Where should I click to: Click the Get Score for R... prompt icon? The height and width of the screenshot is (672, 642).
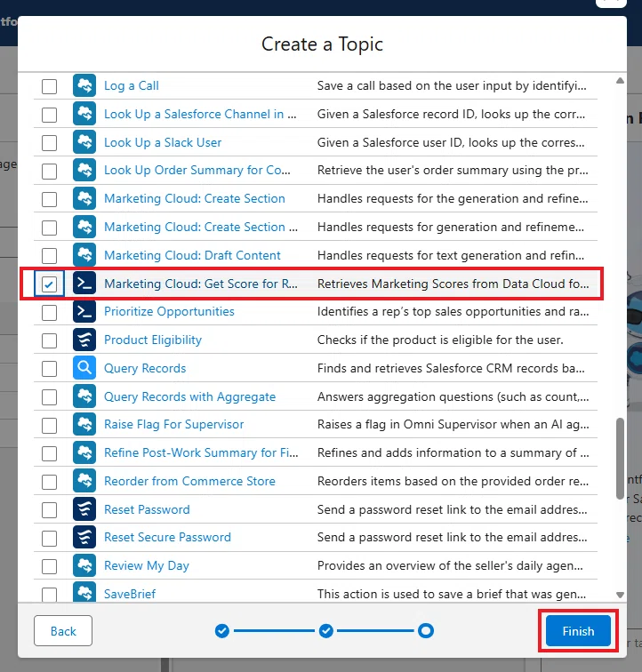(84, 284)
